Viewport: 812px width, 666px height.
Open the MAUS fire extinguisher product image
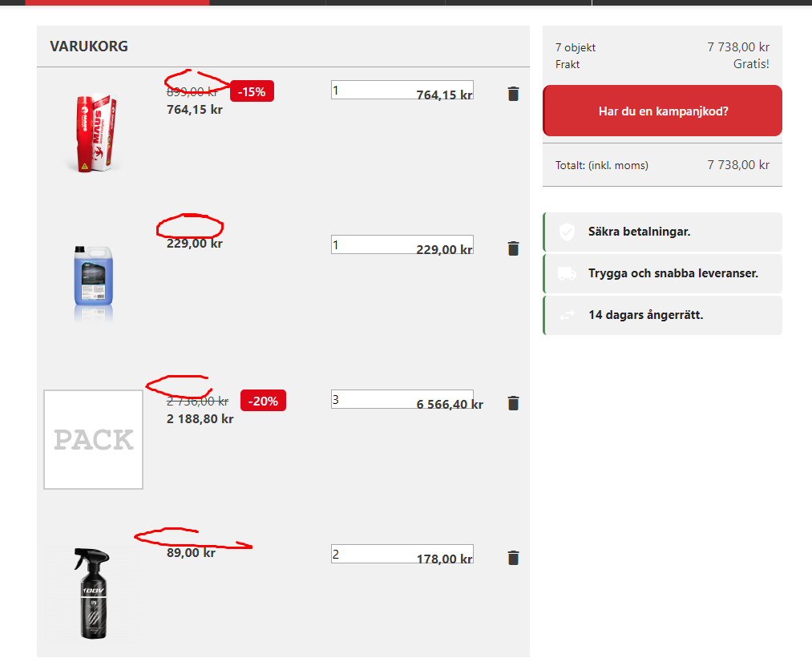[93, 133]
